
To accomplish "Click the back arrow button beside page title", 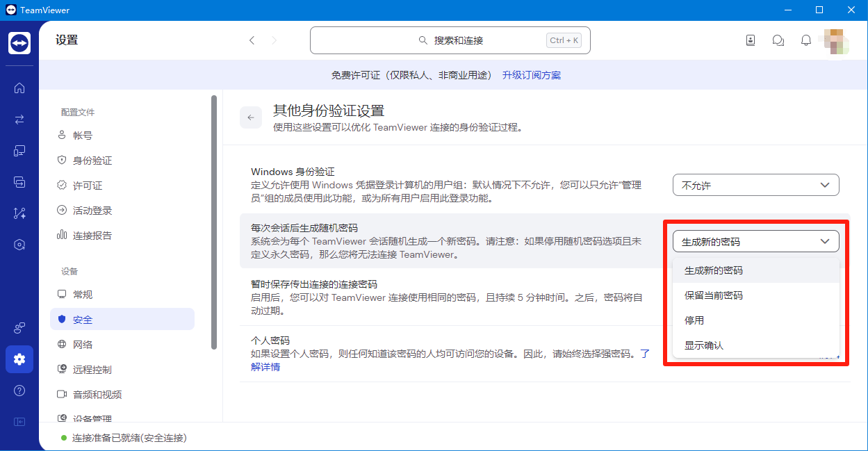I will (251, 117).
